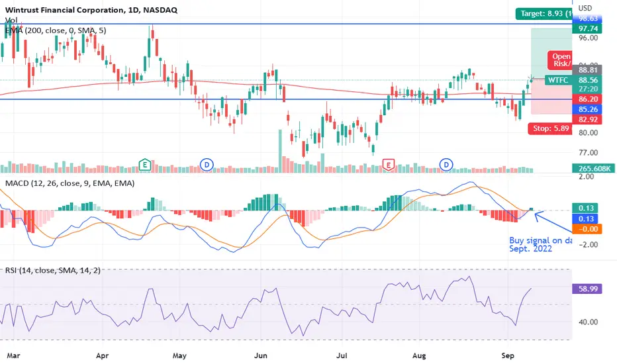Click the Open Risk label on position
The width and height of the screenshot is (617, 364).
(560, 60)
